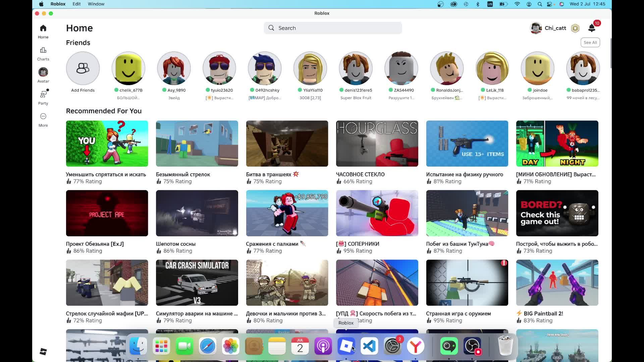The height and width of the screenshot is (362, 644).
Task: Open OBS in the Dock
Action: pyautogui.click(x=472, y=346)
